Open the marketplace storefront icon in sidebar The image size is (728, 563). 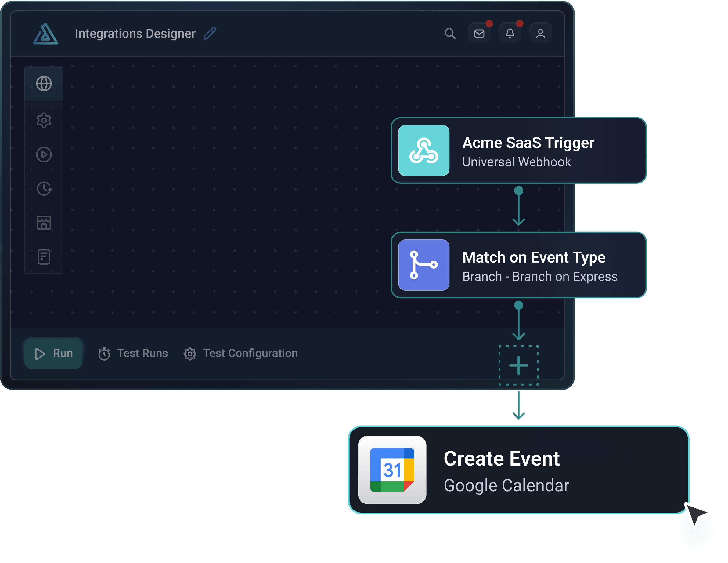(44, 223)
